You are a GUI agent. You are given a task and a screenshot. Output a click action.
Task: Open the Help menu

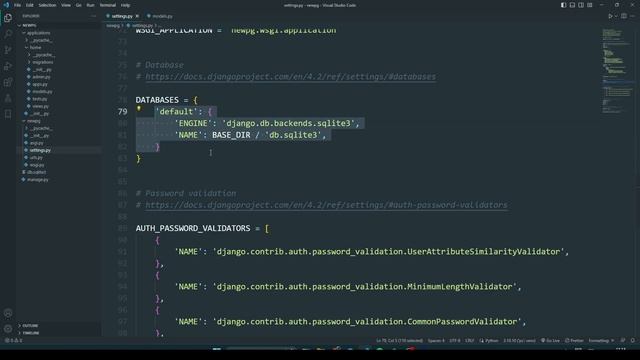pos(125,5)
